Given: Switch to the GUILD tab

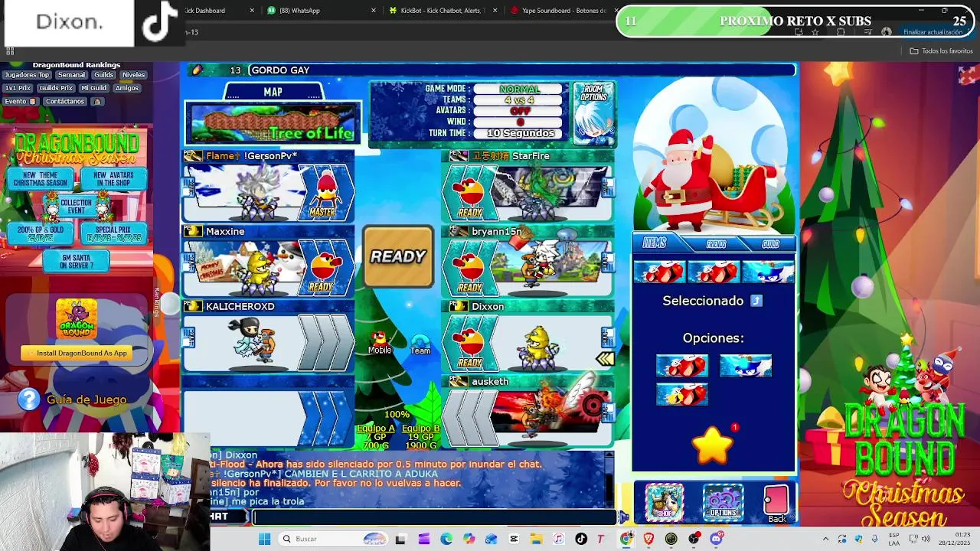Looking at the screenshot, I should 770,244.
